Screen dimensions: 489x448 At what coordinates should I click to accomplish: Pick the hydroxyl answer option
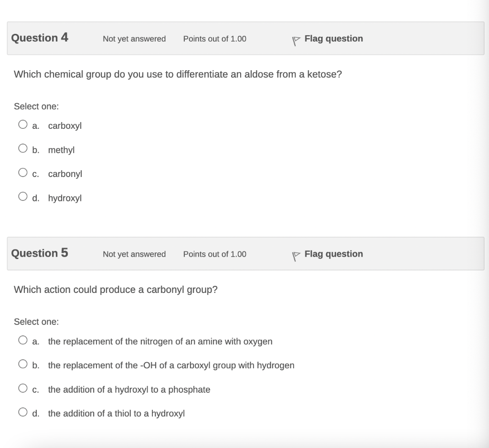pyautogui.click(x=23, y=196)
